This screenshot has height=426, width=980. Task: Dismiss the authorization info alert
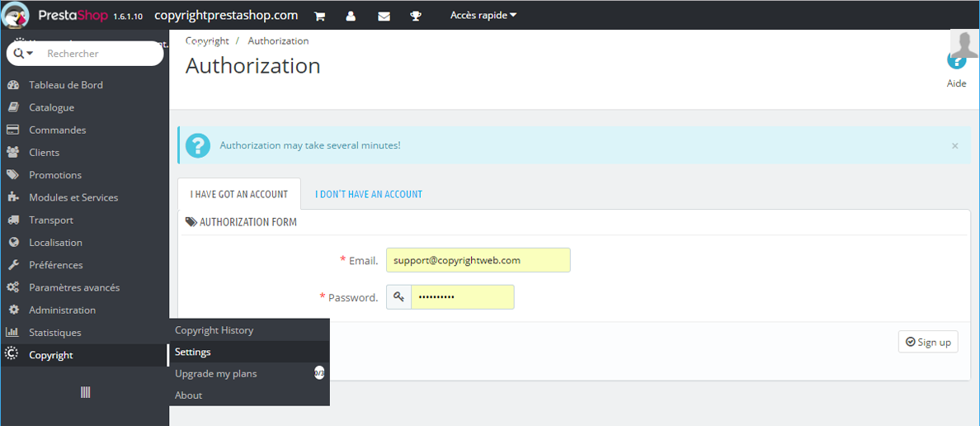(955, 146)
